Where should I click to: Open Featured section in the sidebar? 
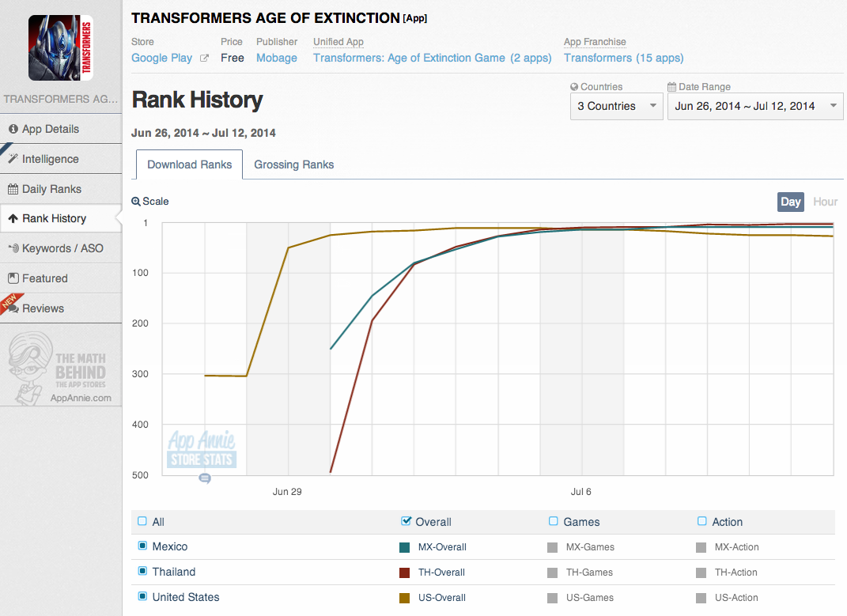click(x=61, y=278)
